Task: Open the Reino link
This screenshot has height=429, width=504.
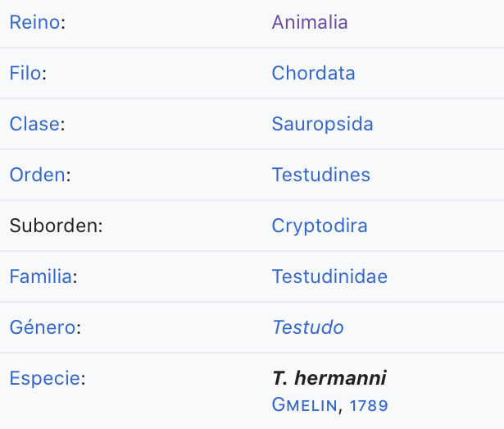Action: pyautogui.click(x=34, y=22)
